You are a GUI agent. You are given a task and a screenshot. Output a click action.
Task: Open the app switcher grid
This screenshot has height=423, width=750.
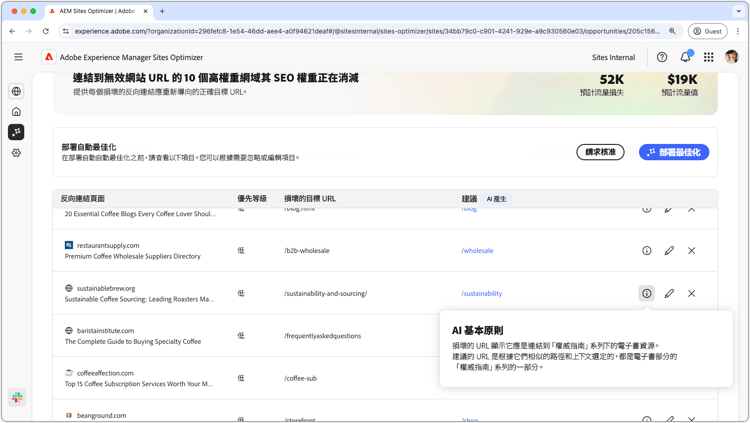(x=708, y=57)
